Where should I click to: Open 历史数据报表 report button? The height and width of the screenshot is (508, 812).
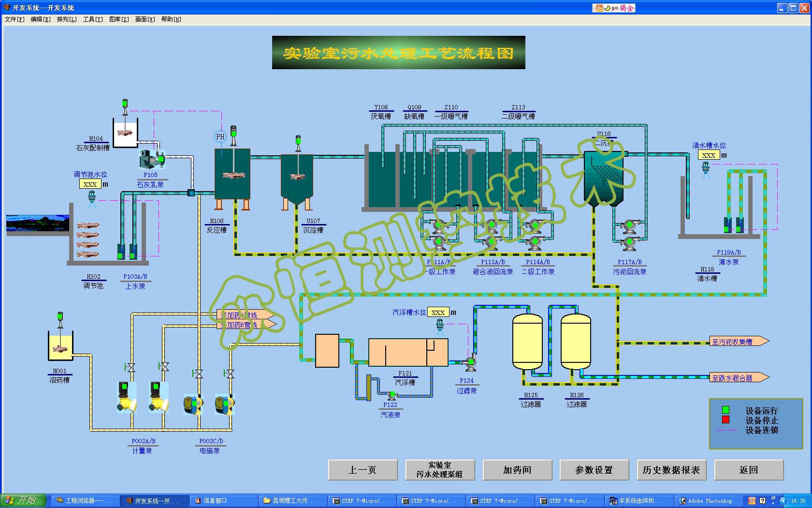(x=671, y=470)
